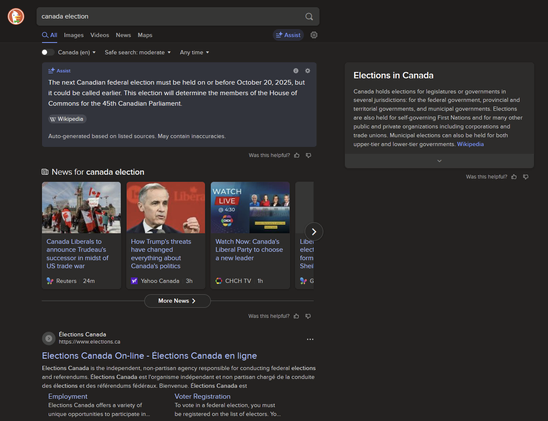Thumbs up the Elections in Canada panel
The width and height of the screenshot is (548, 421).
point(514,176)
